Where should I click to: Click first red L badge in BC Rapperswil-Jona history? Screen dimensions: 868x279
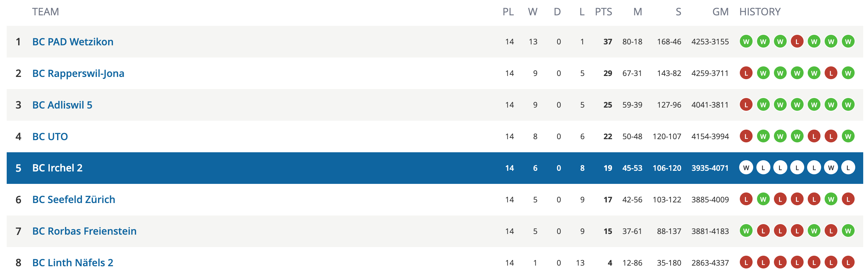[x=746, y=73]
